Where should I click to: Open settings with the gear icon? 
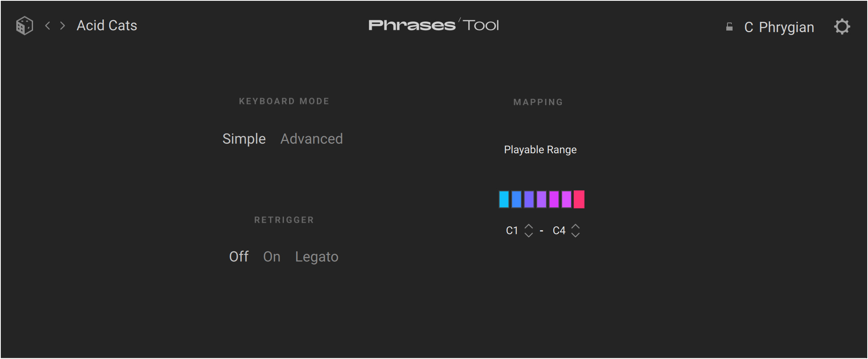click(x=842, y=27)
